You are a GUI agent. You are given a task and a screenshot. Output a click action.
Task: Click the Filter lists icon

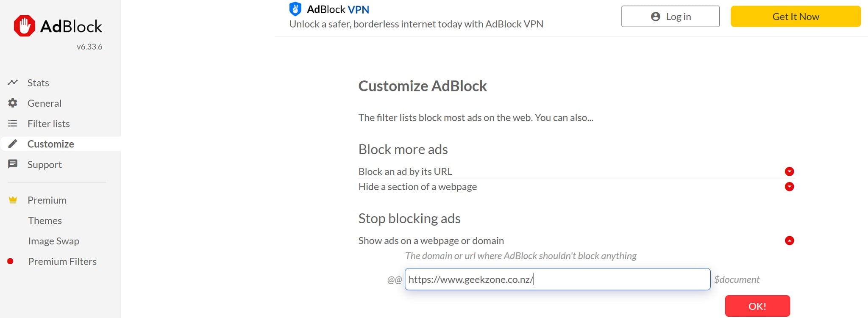(x=13, y=124)
